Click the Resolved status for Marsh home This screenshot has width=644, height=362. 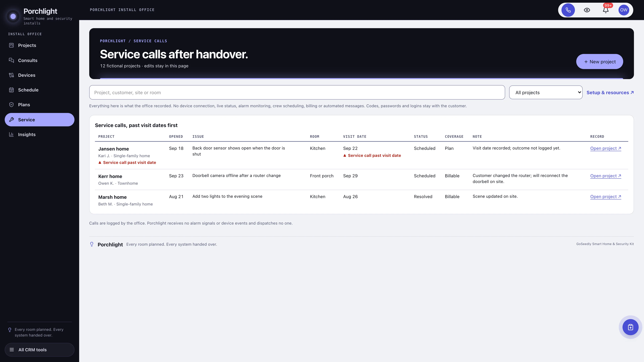(423, 197)
